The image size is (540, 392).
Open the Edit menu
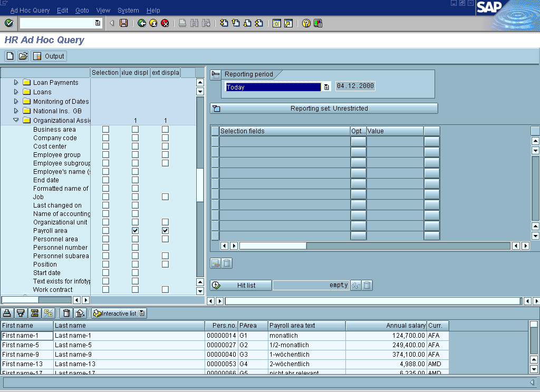click(62, 11)
